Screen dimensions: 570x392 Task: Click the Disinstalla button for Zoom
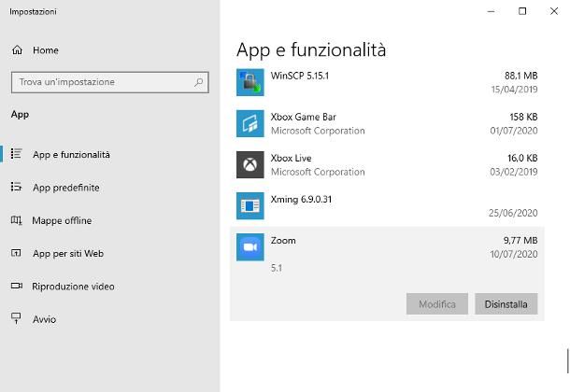click(506, 304)
